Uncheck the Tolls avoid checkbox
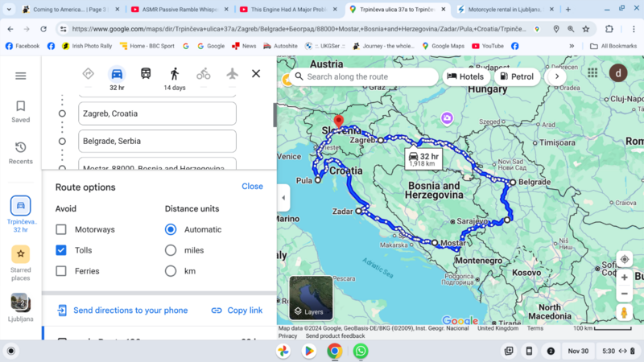The image size is (644, 362). (61, 250)
